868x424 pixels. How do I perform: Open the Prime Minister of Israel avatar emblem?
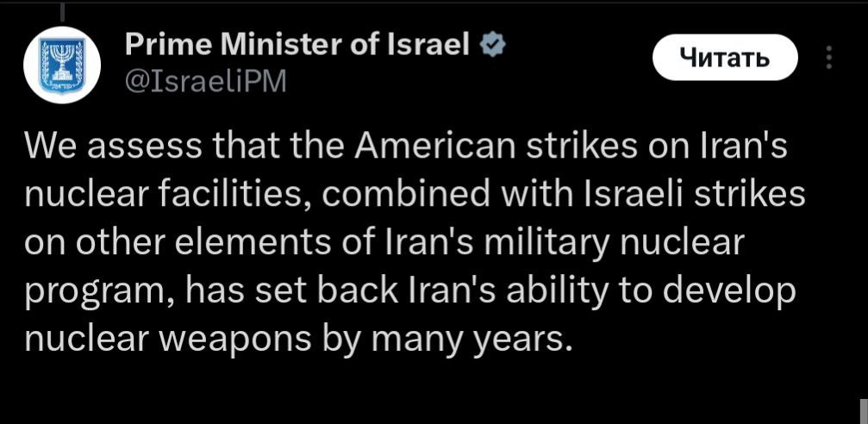[62, 65]
